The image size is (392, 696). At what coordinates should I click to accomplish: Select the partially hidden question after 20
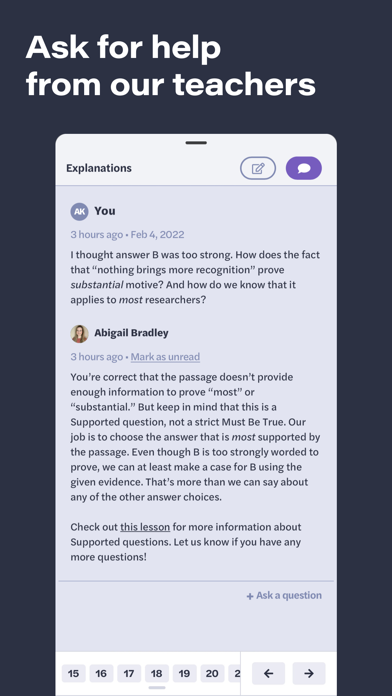tap(234, 674)
